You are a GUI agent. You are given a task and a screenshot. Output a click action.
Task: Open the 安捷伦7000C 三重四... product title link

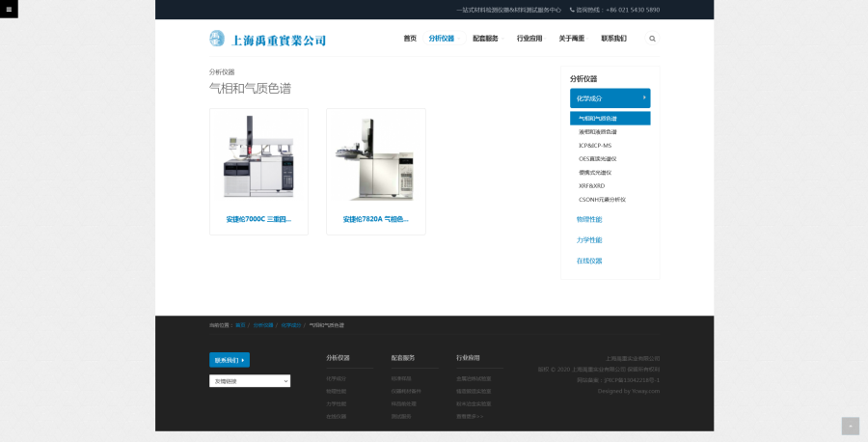(258, 219)
